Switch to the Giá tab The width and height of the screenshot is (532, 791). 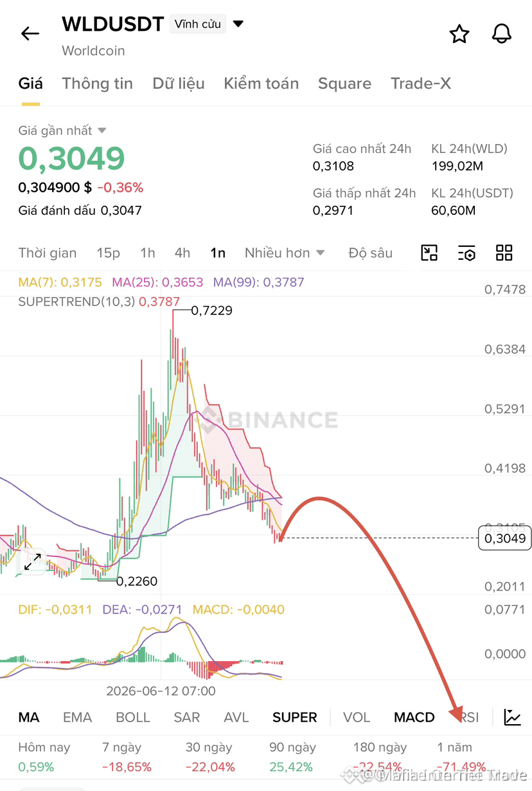point(30,84)
